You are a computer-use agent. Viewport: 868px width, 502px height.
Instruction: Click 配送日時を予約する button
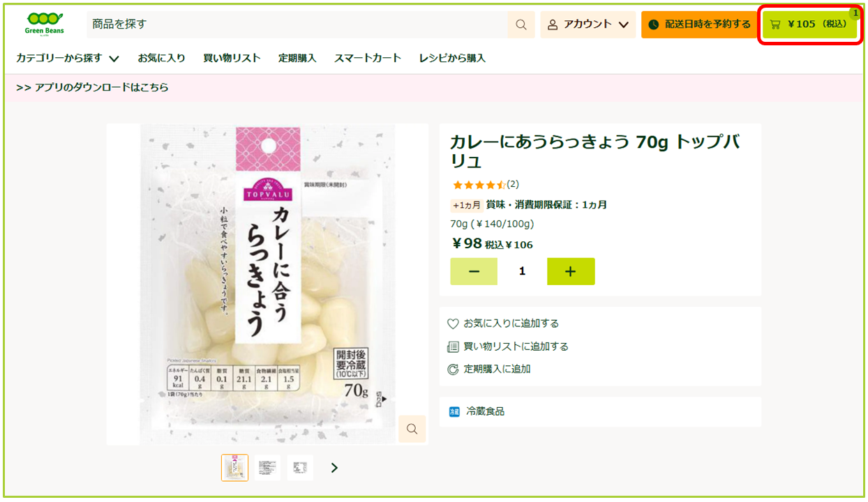click(700, 24)
